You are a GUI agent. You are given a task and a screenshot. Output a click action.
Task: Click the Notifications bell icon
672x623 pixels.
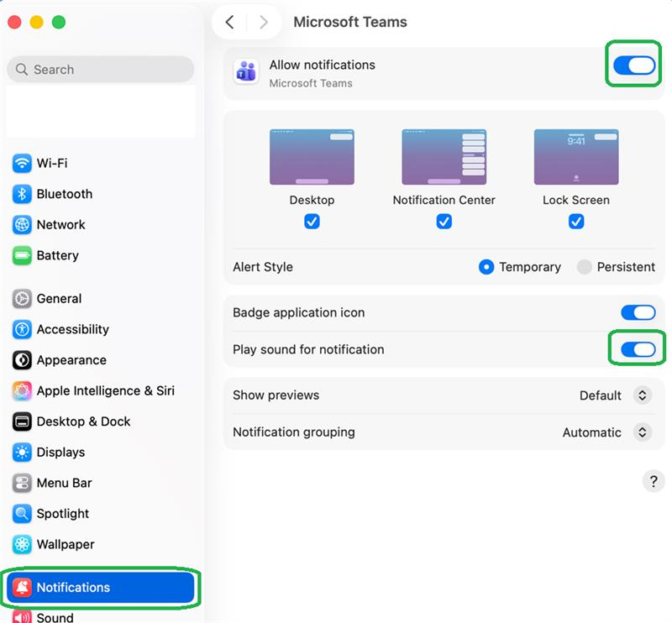tap(22, 588)
